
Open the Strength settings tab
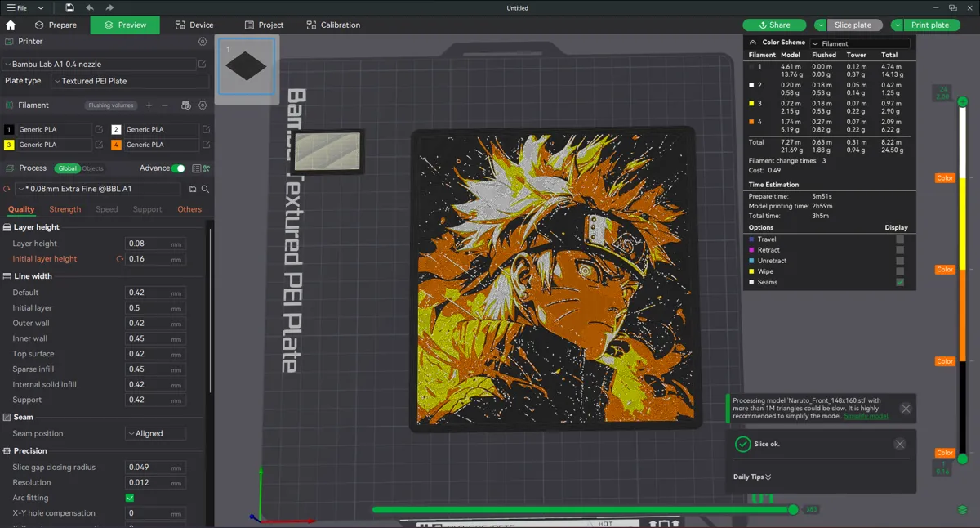[x=65, y=209]
